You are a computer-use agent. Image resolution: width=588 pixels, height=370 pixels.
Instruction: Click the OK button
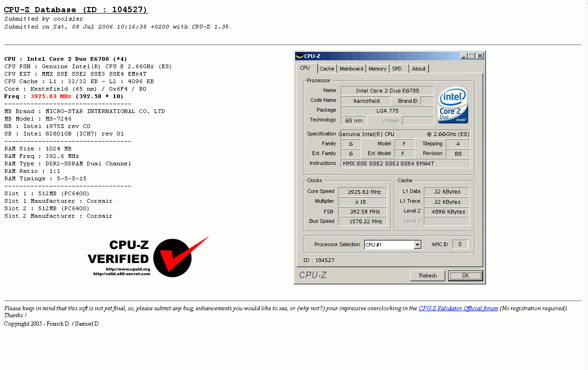pos(465,276)
